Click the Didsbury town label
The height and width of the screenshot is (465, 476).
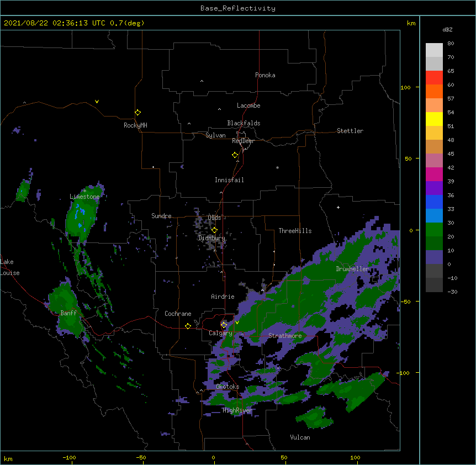(211, 238)
